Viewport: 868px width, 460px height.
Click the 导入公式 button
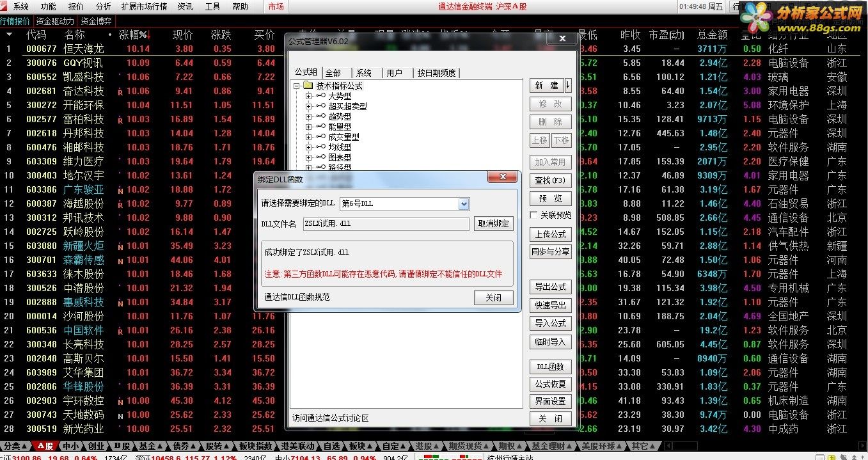tap(550, 323)
